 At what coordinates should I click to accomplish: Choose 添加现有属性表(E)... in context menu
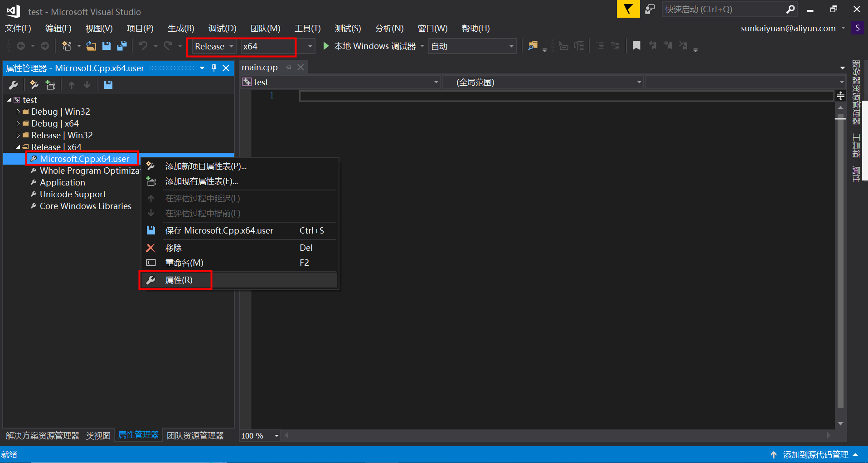pos(240,181)
